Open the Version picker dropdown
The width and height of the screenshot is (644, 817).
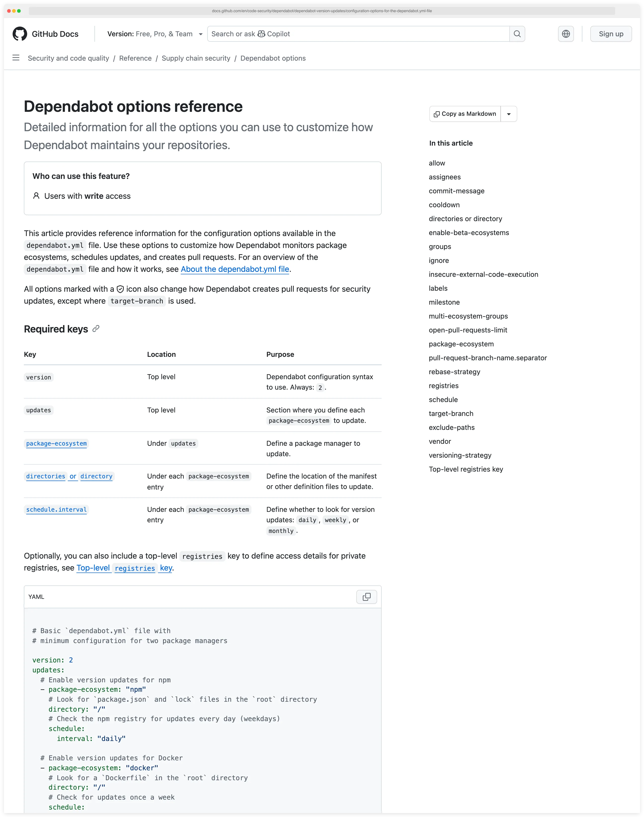tap(155, 34)
